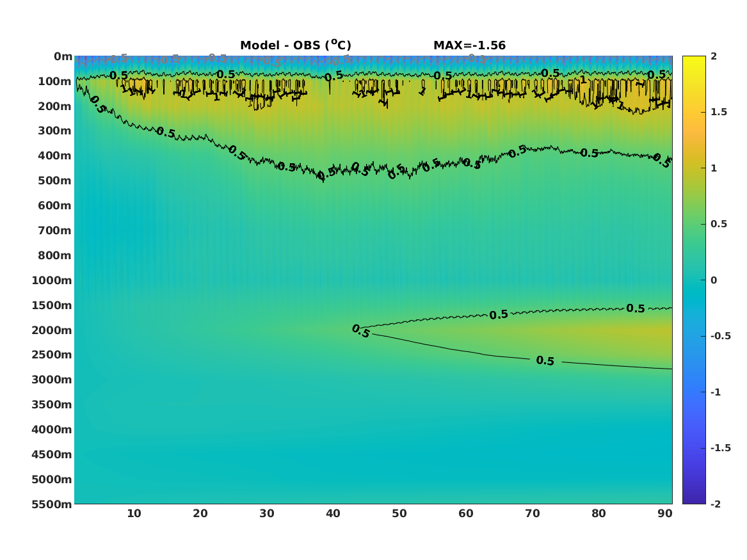747x560 pixels.
Task: Click the '0m' depth axis label
Action: pyautogui.click(x=63, y=57)
